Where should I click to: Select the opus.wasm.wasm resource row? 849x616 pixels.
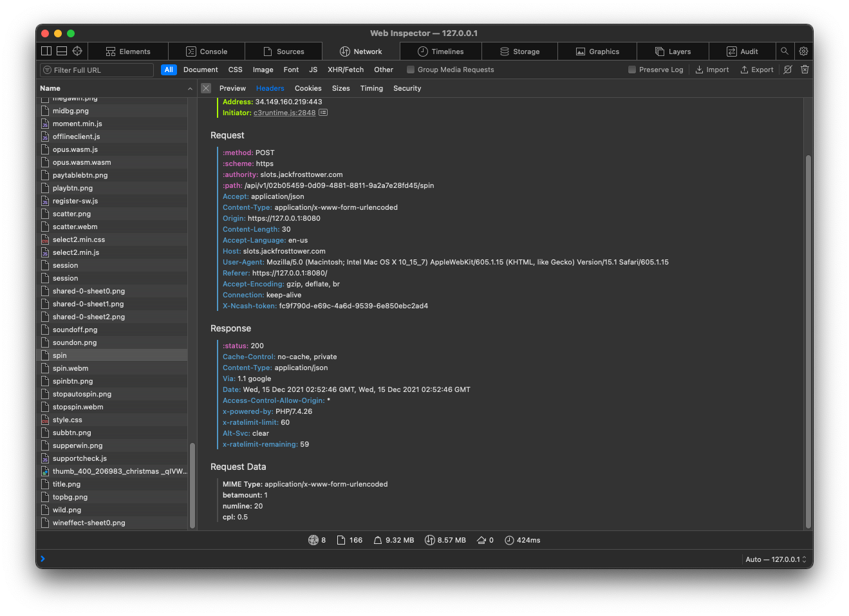(112, 162)
